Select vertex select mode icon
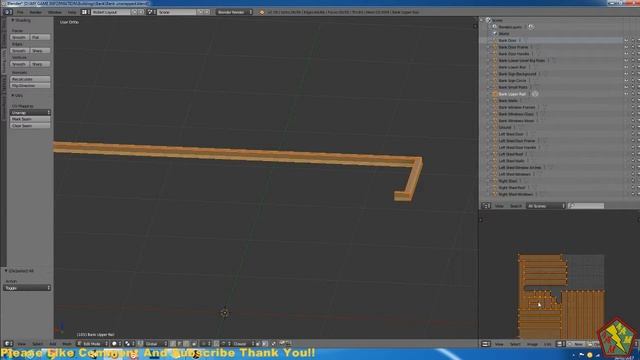This screenshot has height=360, width=640. (173, 344)
